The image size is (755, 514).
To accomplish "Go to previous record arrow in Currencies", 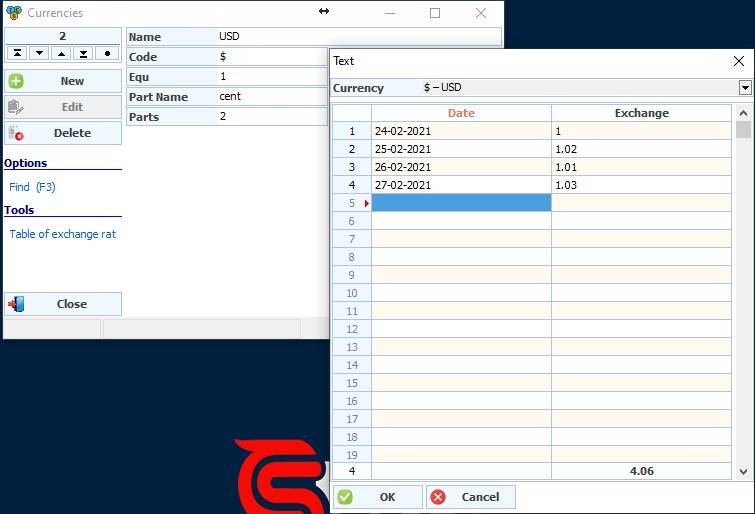I will [61, 53].
